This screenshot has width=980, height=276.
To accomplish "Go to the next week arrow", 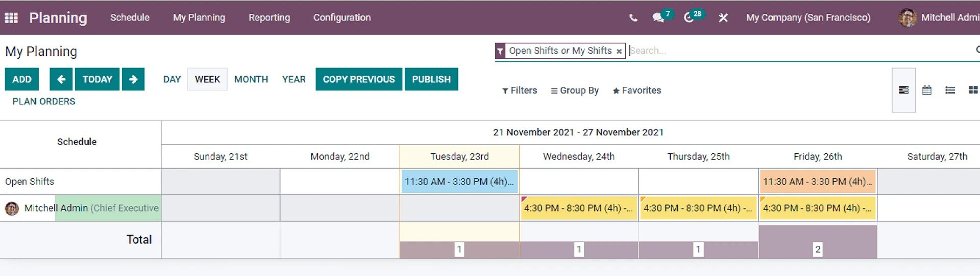I will (x=133, y=79).
